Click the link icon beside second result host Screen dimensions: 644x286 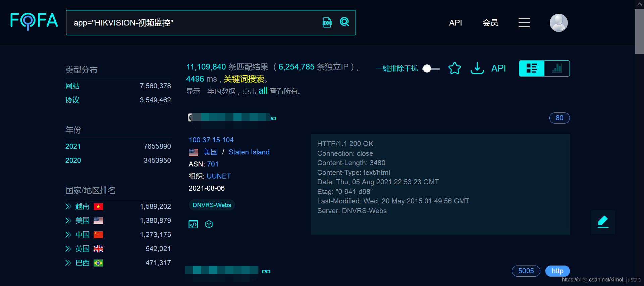click(266, 272)
